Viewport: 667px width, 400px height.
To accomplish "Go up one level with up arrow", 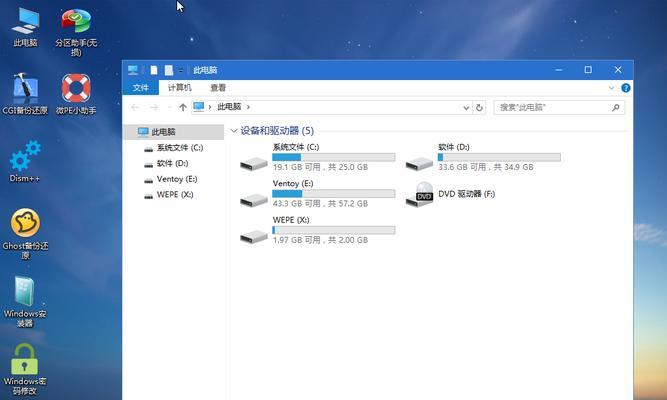I will 183,107.
